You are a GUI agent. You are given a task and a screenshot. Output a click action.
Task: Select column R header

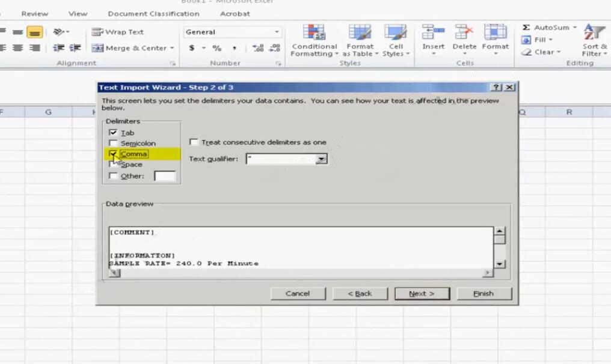(569, 112)
